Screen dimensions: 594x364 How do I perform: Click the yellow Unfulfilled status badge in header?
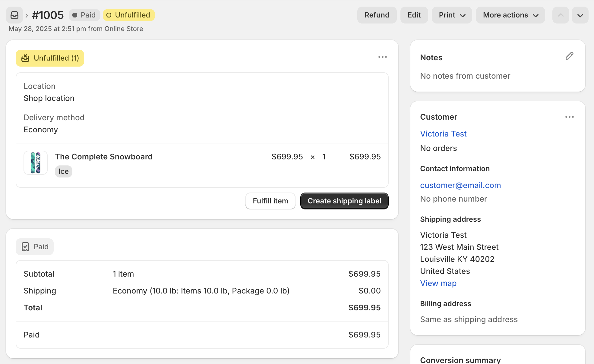tap(129, 15)
